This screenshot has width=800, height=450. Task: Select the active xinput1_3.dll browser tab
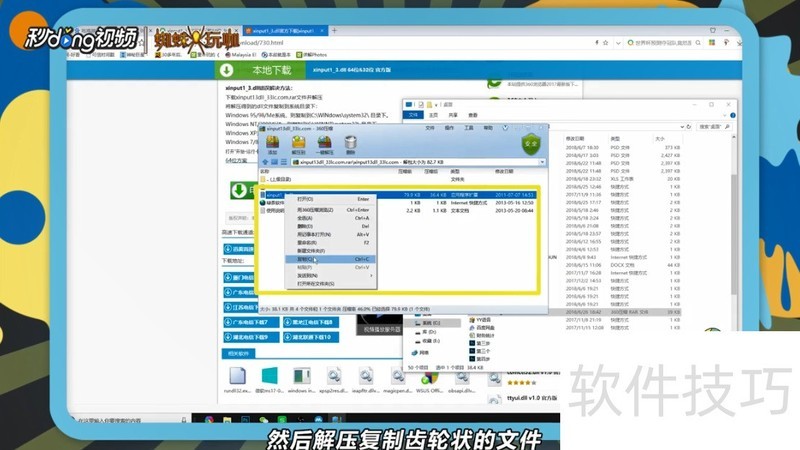285,31
